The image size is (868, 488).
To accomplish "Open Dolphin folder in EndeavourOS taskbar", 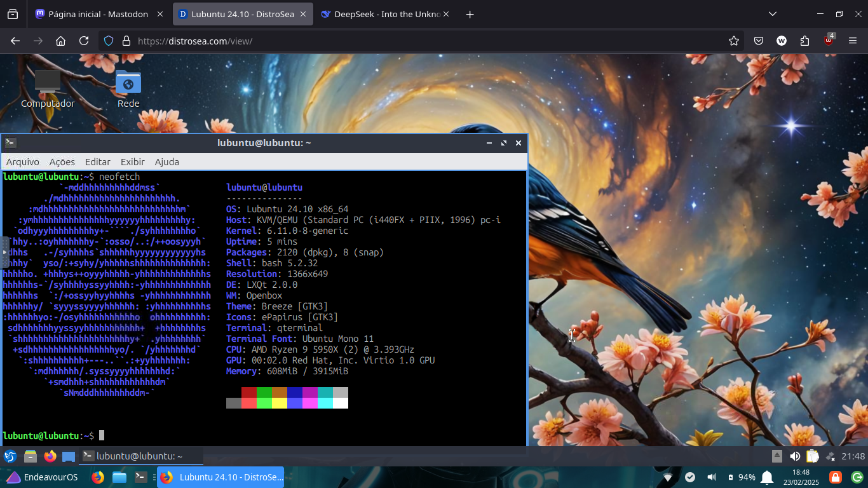I will click(119, 477).
